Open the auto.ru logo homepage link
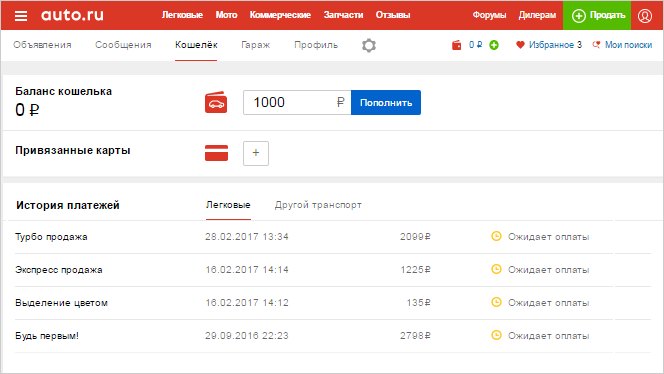664x374 pixels. tap(72, 15)
